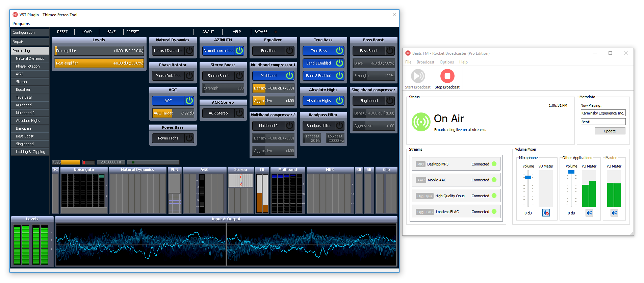Click the Pre amplifier slider

[x=99, y=51]
